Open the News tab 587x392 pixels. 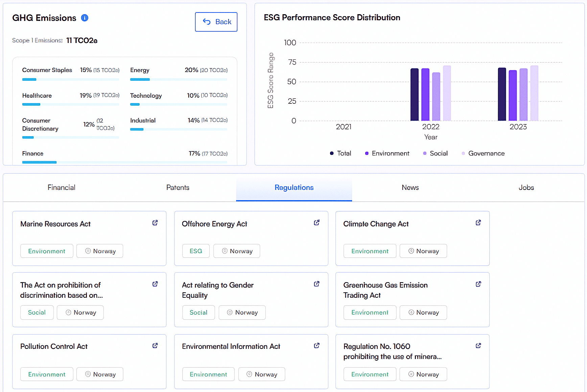[410, 188]
